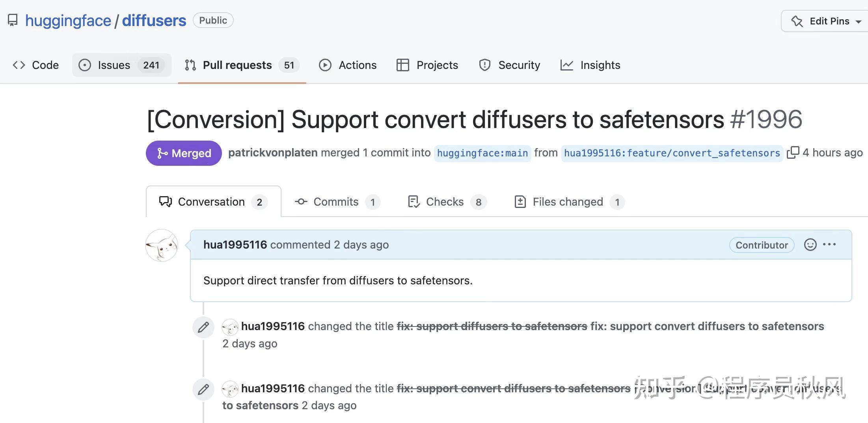This screenshot has height=423, width=868.
Task: Click the pin icon in Edit Pins
Action: click(797, 21)
